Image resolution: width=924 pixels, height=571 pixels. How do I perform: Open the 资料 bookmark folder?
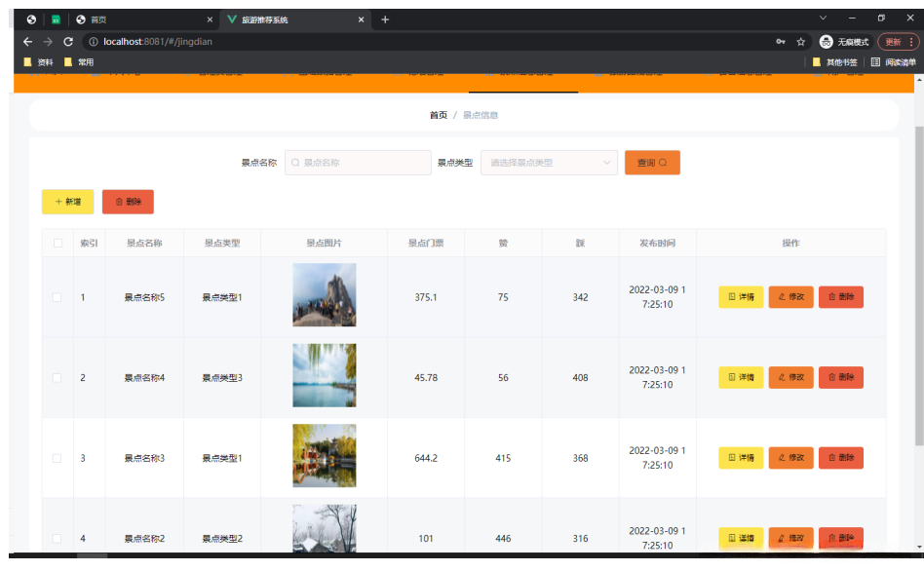pyautogui.click(x=39, y=62)
